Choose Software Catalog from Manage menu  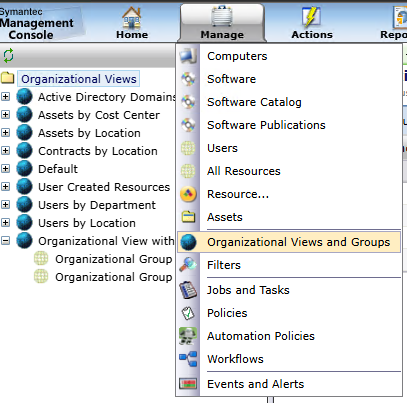[254, 102]
